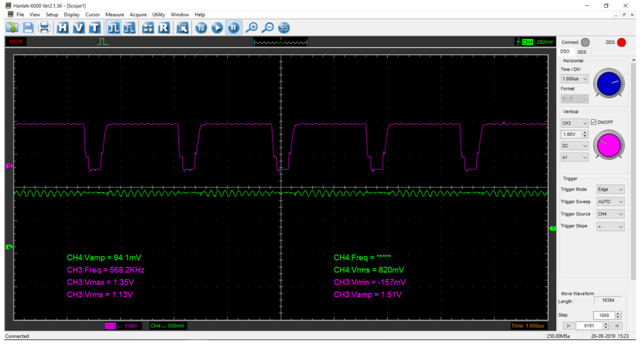Jump waveform to end button

(617, 326)
